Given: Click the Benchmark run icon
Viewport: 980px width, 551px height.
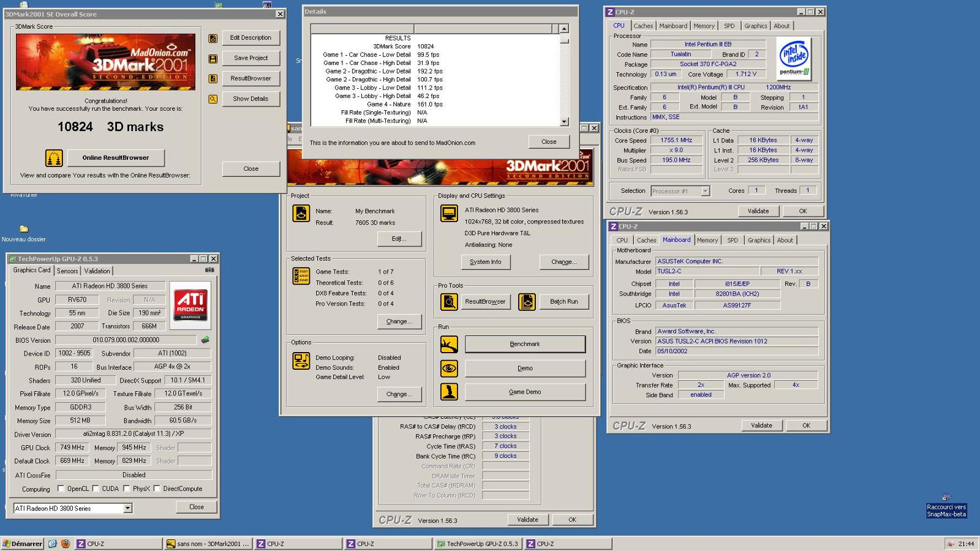Looking at the screenshot, I should [x=449, y=344].
